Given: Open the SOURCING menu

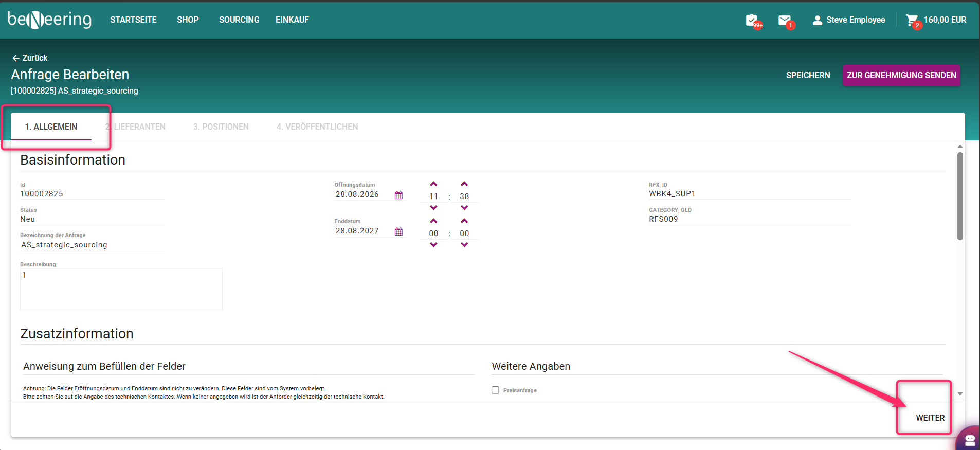Looking at the screenshot, I should click(x=239, y=20).
